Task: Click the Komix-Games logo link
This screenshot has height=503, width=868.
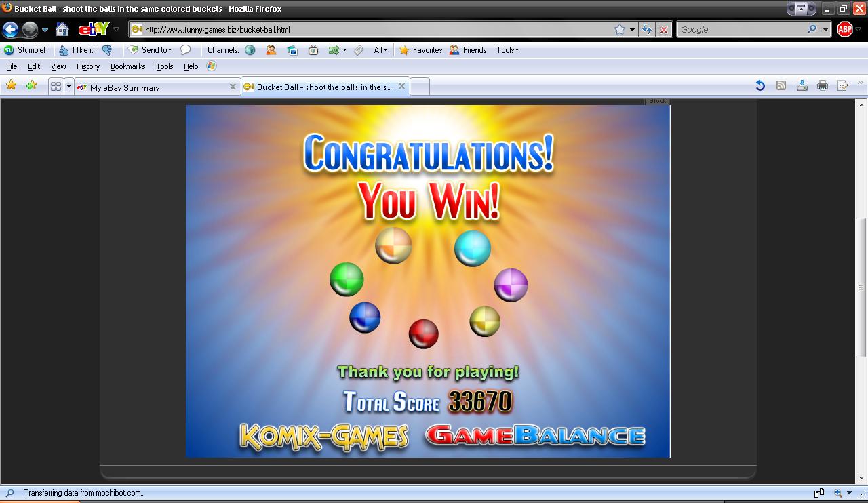Action: (x=324, y=436)
